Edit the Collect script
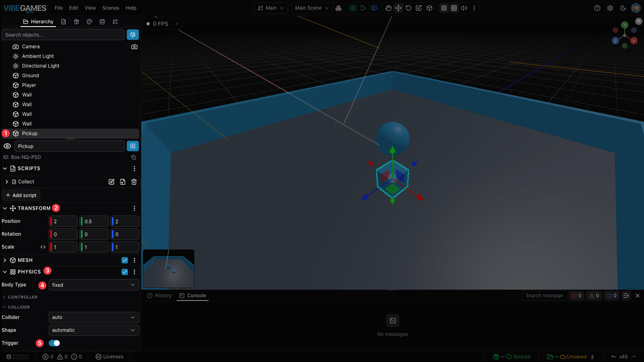The image size is (644, 362). point(111,182)
